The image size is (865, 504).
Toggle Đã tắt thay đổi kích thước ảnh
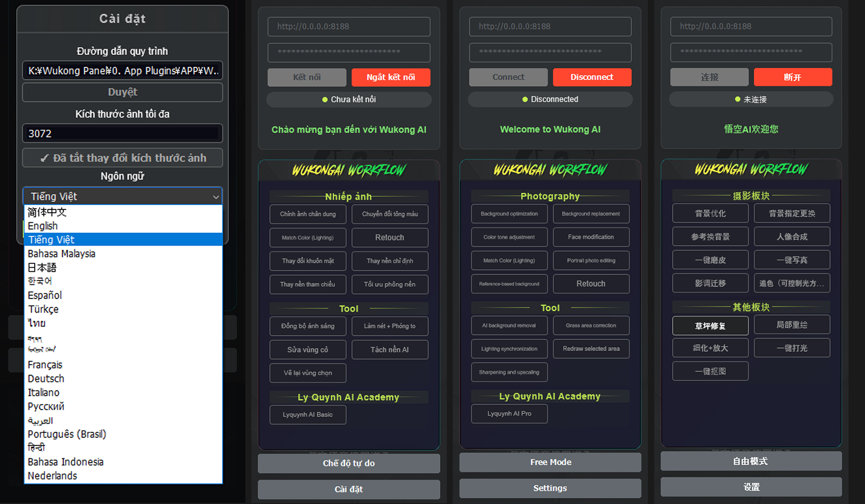122,158
